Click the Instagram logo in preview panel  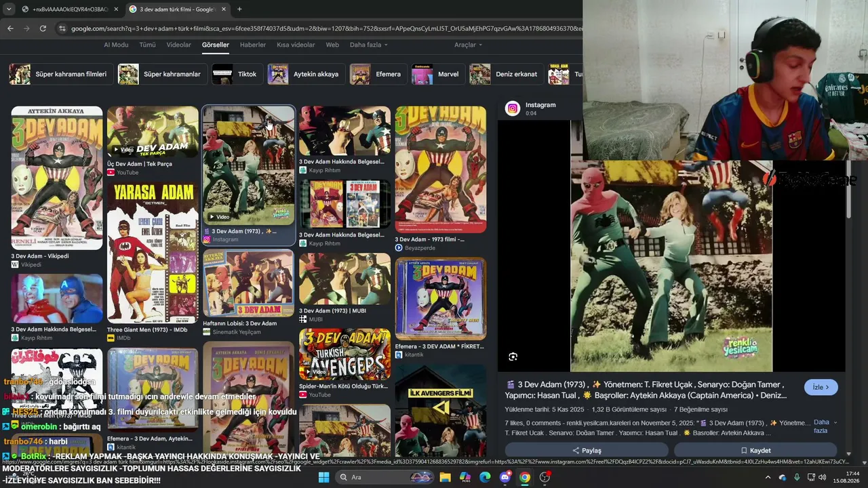[513, 108]
